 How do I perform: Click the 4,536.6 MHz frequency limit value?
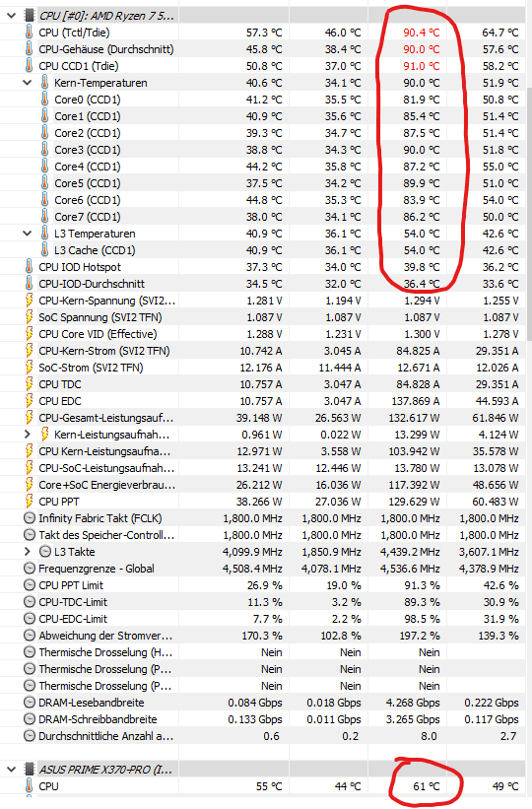tap(410, 569)
